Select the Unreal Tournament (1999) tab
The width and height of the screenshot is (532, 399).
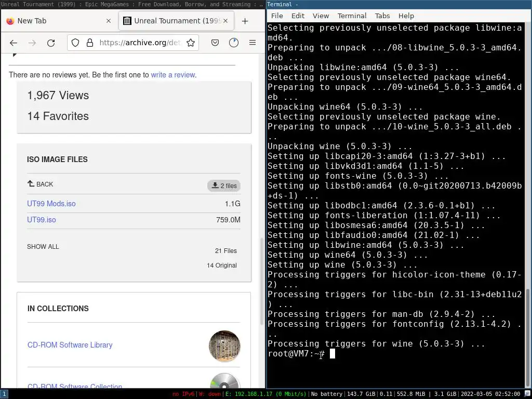(177, 21)
